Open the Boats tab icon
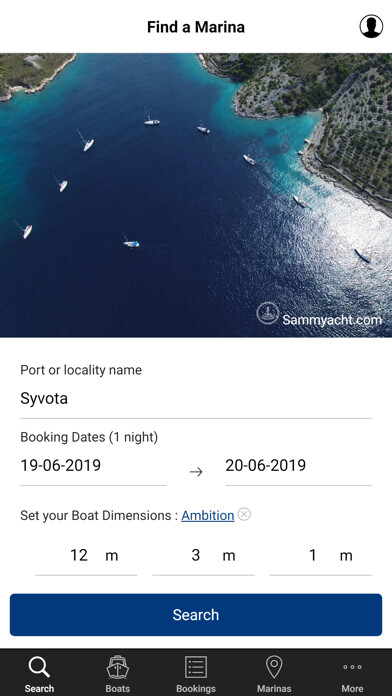Image resolution: width=392 pixels, height=696 pixels. click(x=118, y=667)
